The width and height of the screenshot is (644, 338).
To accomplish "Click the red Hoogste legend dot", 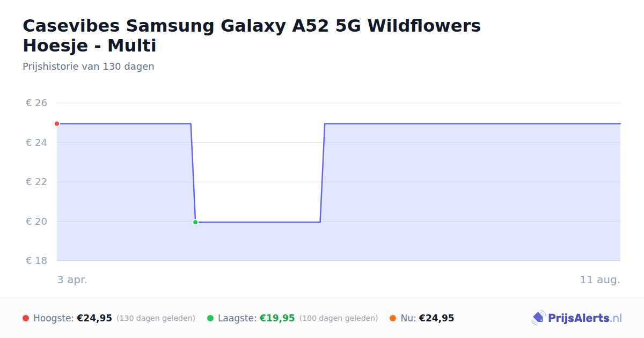I will coord(26,318).
